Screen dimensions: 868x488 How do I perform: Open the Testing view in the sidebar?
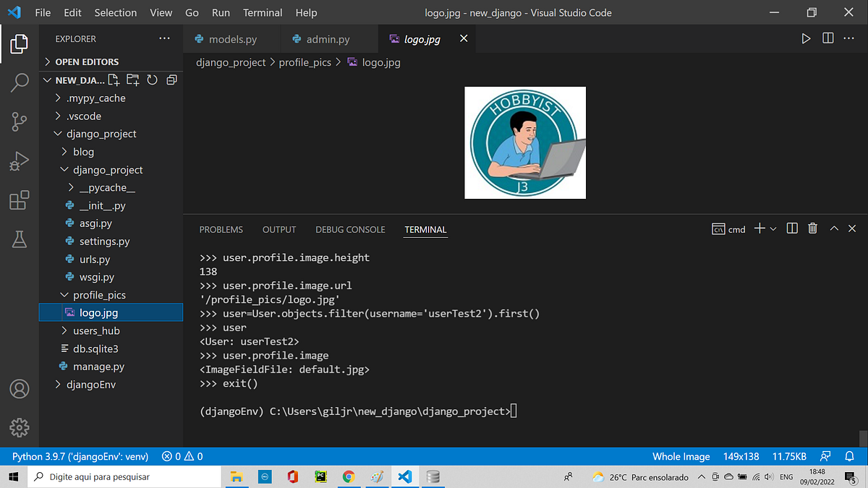(x=19, y=239)
